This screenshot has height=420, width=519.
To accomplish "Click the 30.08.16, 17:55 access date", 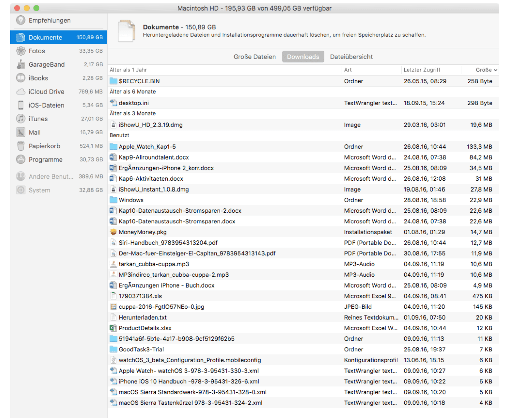I will pyautogui.click(x=424, y=253).
